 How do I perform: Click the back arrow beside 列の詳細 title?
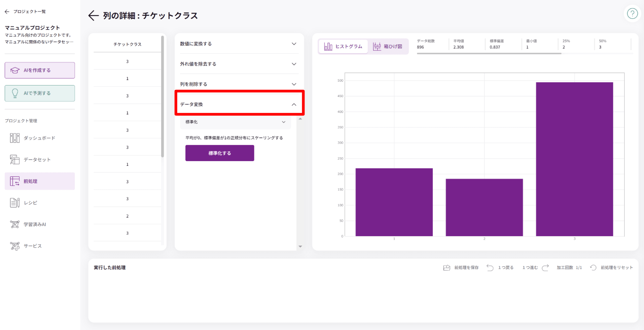(x=93, y=15)
